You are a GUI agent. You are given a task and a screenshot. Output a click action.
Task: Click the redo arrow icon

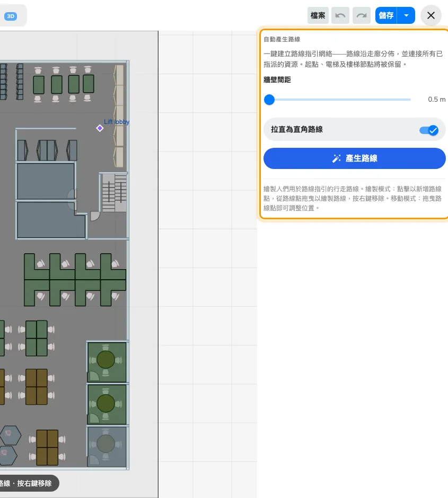362,15
